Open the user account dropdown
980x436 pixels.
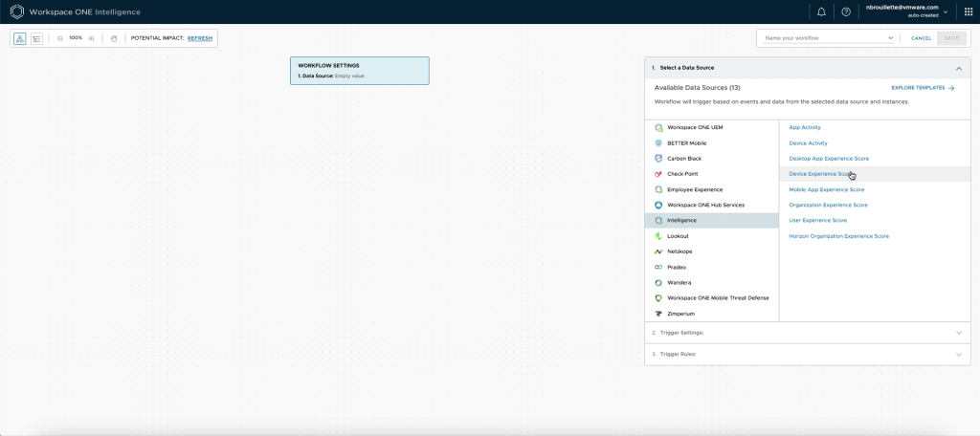point(906,11)
